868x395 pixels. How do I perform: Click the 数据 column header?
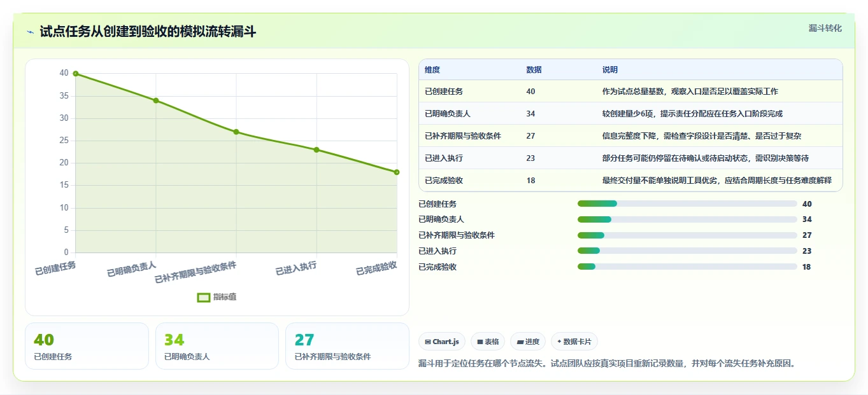point(534,70)
